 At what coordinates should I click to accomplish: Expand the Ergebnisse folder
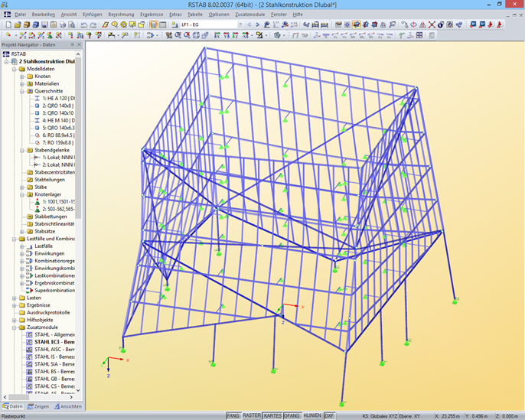14,305
